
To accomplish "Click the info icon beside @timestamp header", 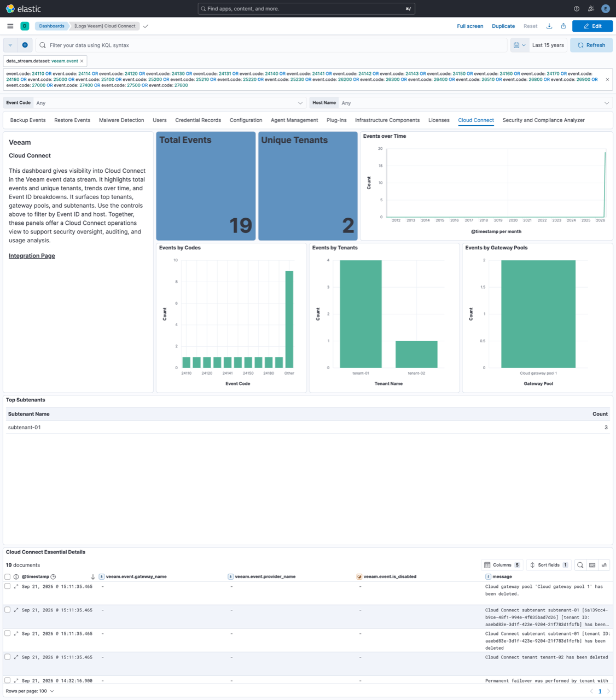I will point(16,576).
